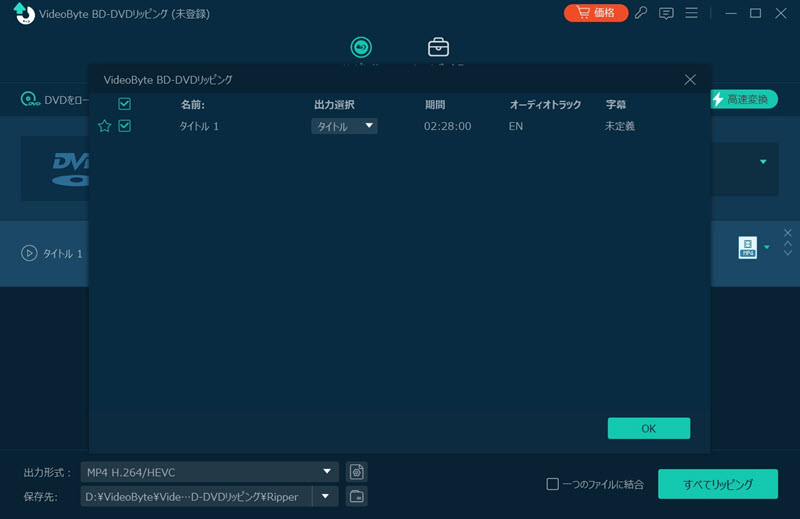The width and height of the screenshot is (800, 519).
Task: Click the play icon next to タイトル 1
Action: coord(29,253)
